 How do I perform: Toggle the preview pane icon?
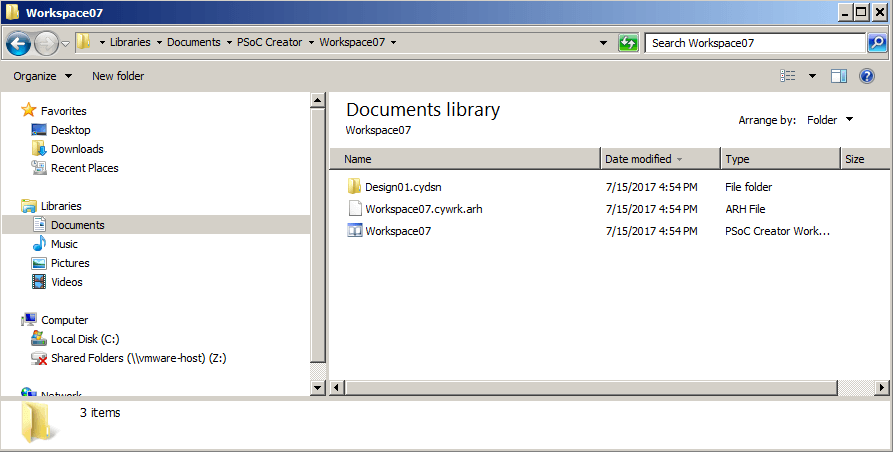pos(839,76)
